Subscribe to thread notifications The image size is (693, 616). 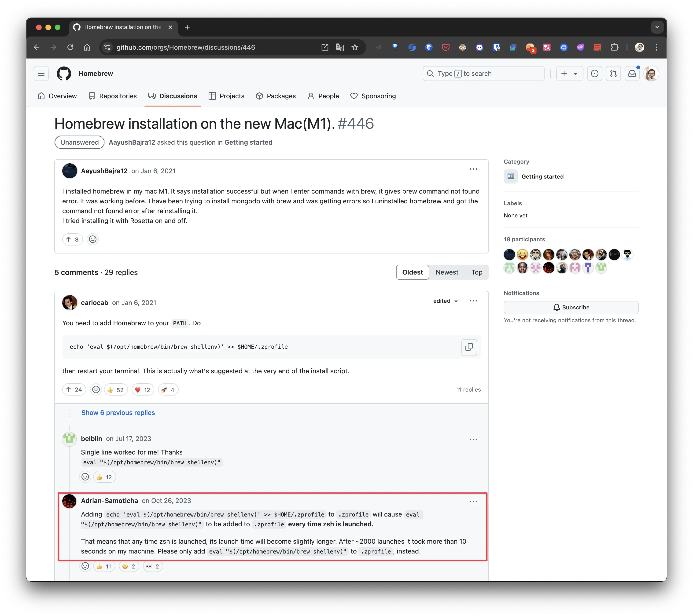click(x=571, y=307)
